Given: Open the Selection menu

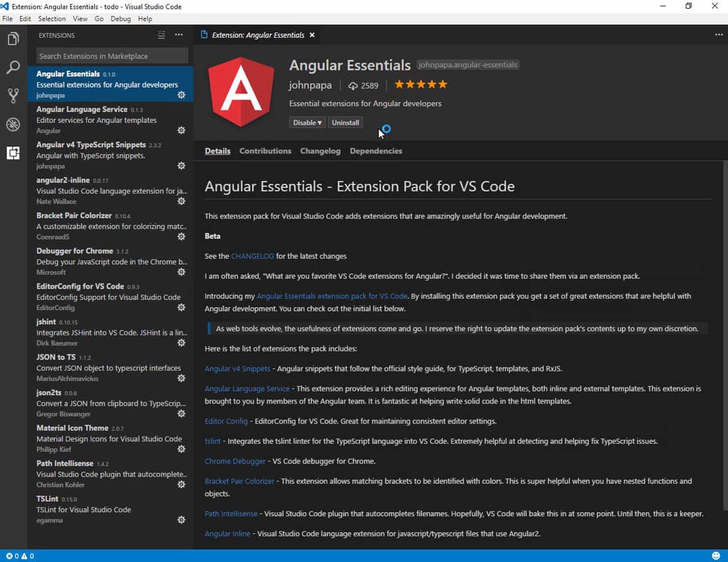Looking at the screenshot, I should click(x=52, y=19).
